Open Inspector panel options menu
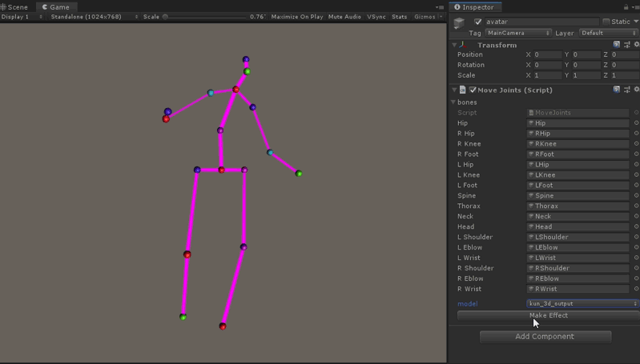Screen dimensions: 640x364 coord(635,7)
